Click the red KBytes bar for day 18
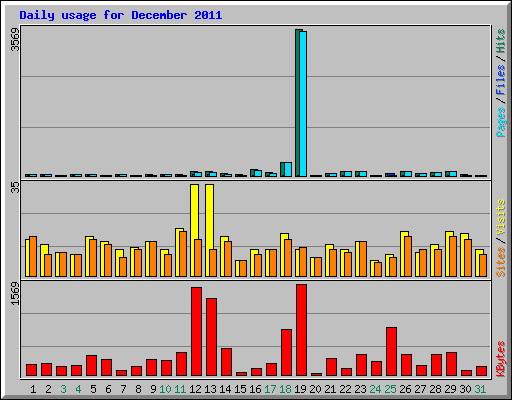The height and width of the screenshot is (400, 512). click(286, 353)
